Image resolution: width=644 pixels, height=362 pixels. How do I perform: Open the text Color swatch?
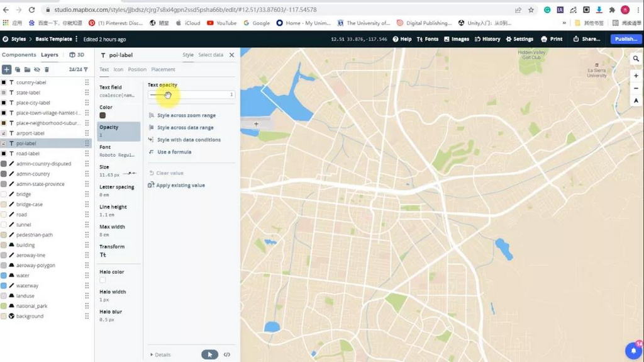(x=103, y=115)
